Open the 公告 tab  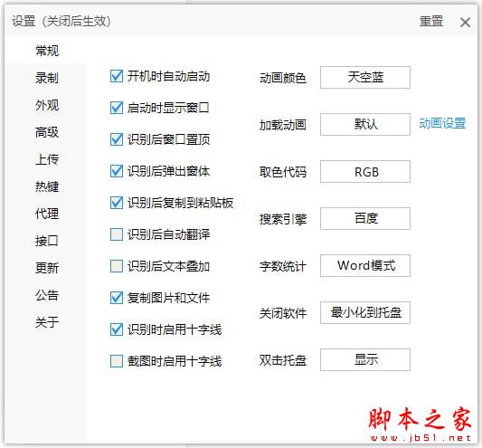pos(47,295)
